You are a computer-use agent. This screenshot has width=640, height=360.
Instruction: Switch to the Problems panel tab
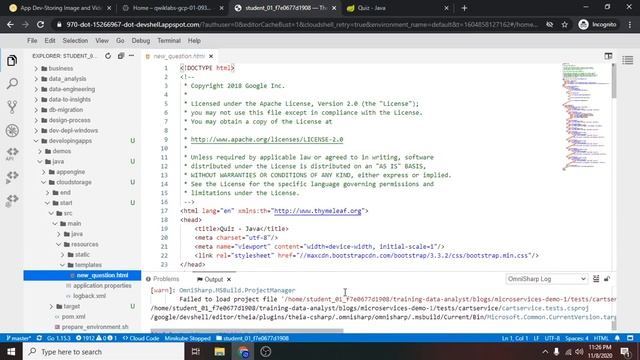coord(163,279)
